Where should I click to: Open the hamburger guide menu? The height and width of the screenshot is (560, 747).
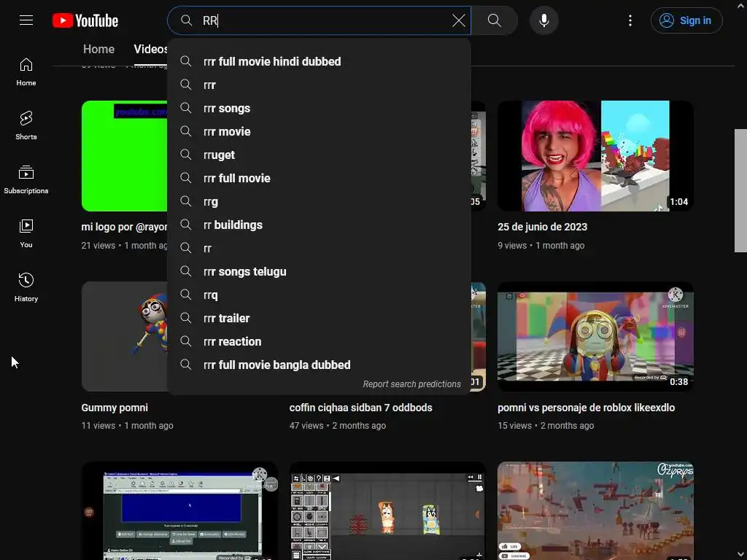26,20
